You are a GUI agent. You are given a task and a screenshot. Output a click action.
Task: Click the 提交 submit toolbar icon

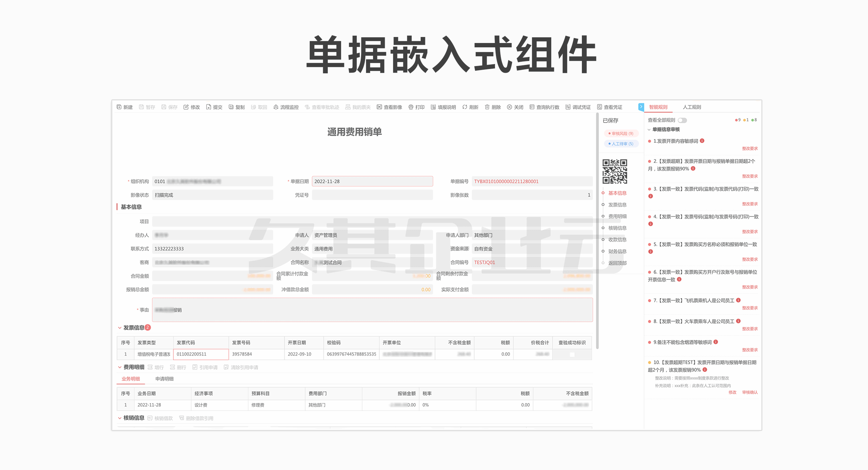click(x=209, y=107)
